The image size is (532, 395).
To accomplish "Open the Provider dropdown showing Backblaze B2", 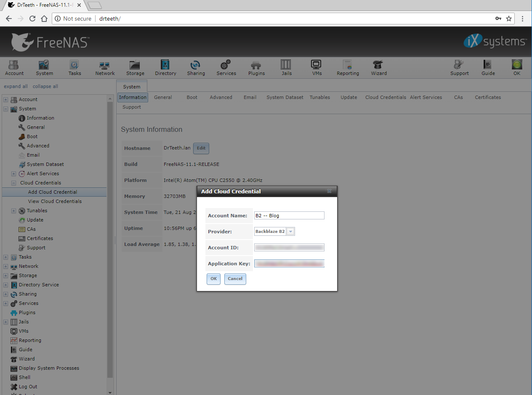I will [290, 232].
